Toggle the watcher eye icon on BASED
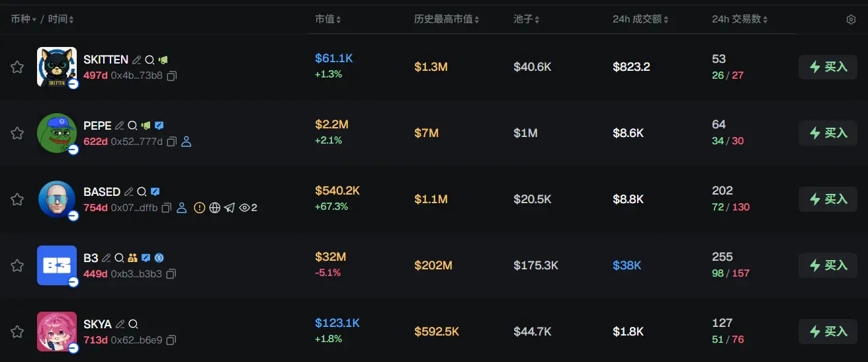 coord(245,208)
